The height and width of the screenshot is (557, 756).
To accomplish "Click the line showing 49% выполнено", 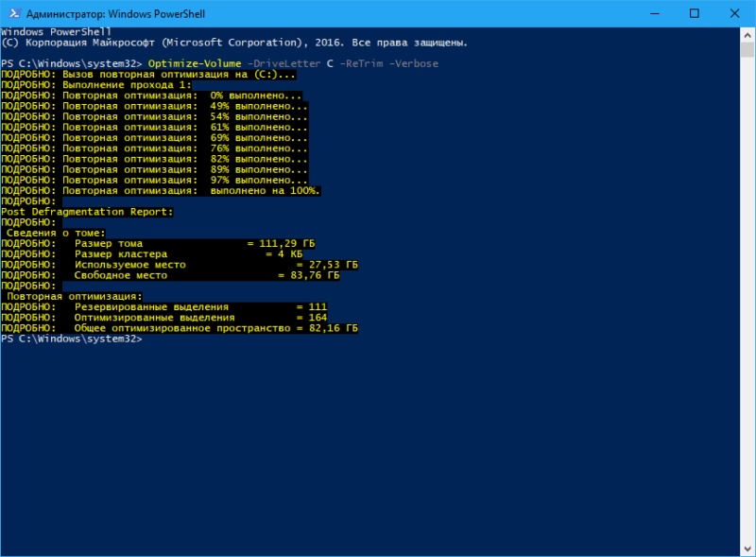I will pos(154,106).
